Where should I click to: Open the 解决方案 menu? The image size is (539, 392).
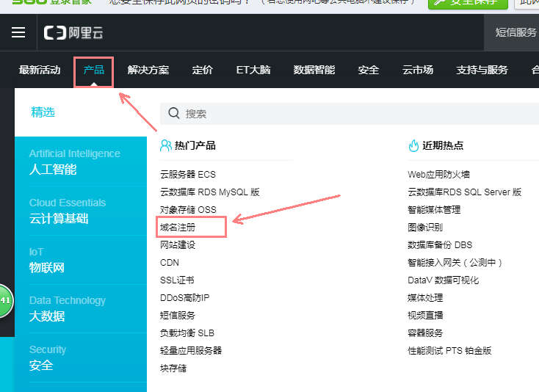click(148, 70)
